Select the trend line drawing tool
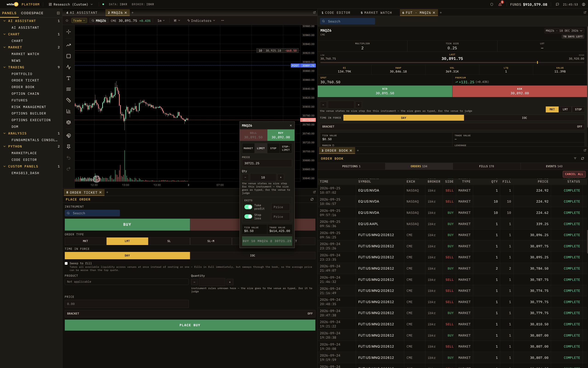Viewport: 588px width, 368px height. pos(68,45)
